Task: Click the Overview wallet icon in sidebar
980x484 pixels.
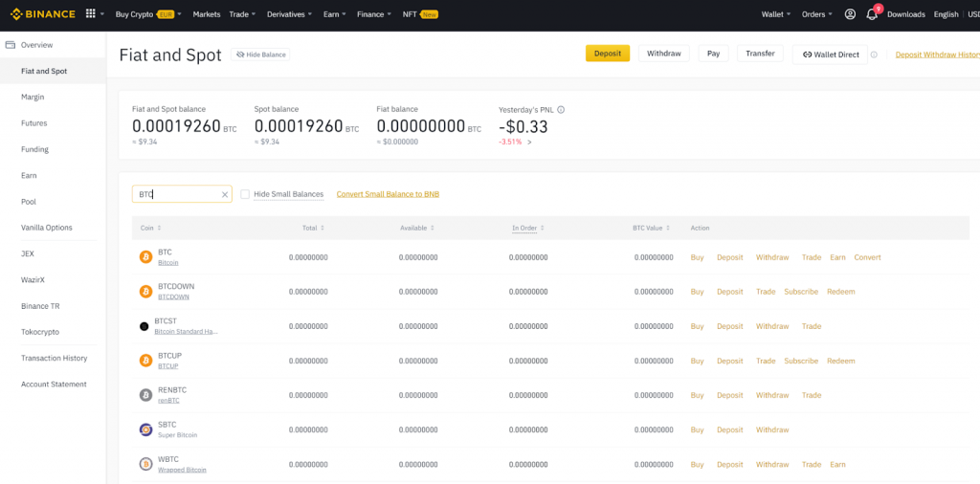Action: point(10,45)
